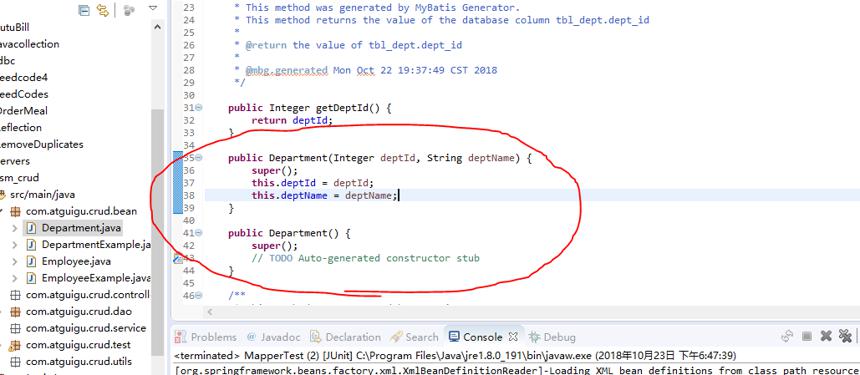
Task: Click the disconnect link icon in console toolbar
Action: click(788, 336)
